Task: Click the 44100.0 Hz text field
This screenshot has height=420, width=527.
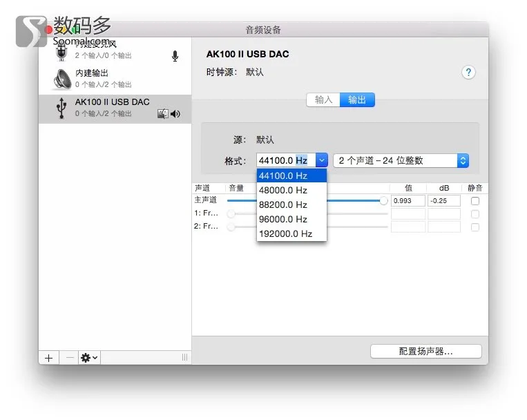Action: [286, 160]
